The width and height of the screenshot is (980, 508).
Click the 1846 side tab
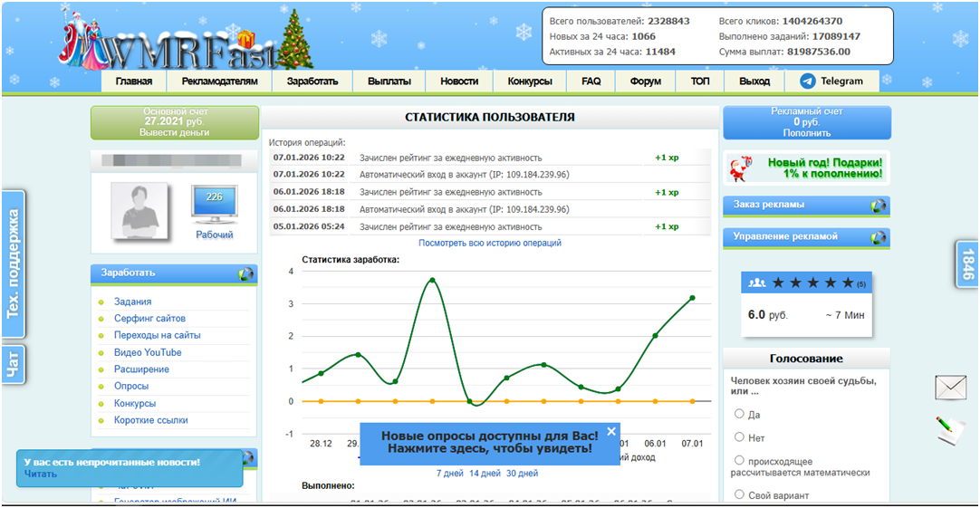(x=967, y=264)
